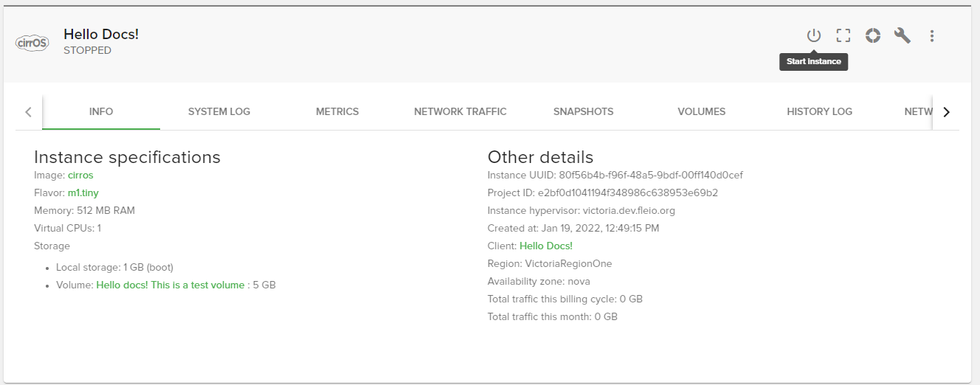
Task: Click the Hello Docs! client link
Action: tap(545, 246)
